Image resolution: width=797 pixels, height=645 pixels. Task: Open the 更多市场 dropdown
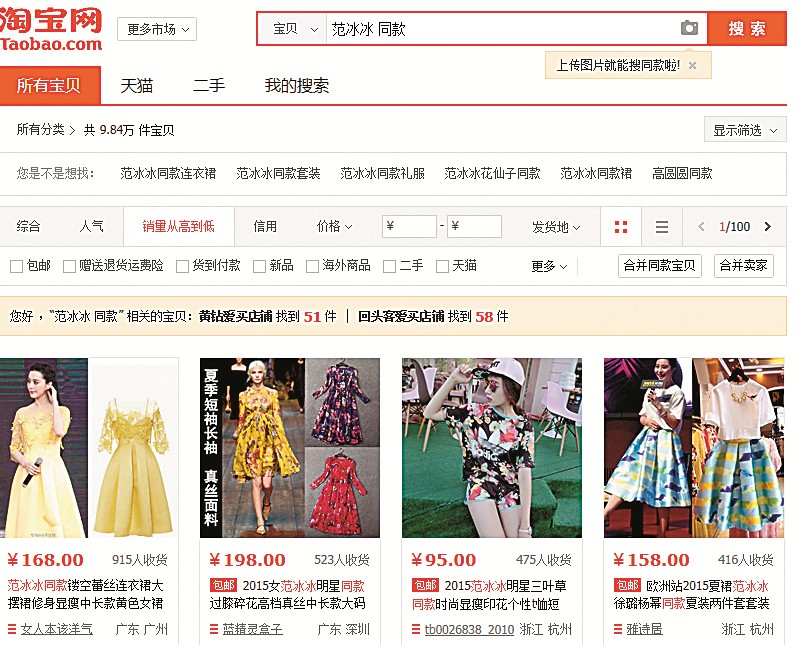[157, 29]
